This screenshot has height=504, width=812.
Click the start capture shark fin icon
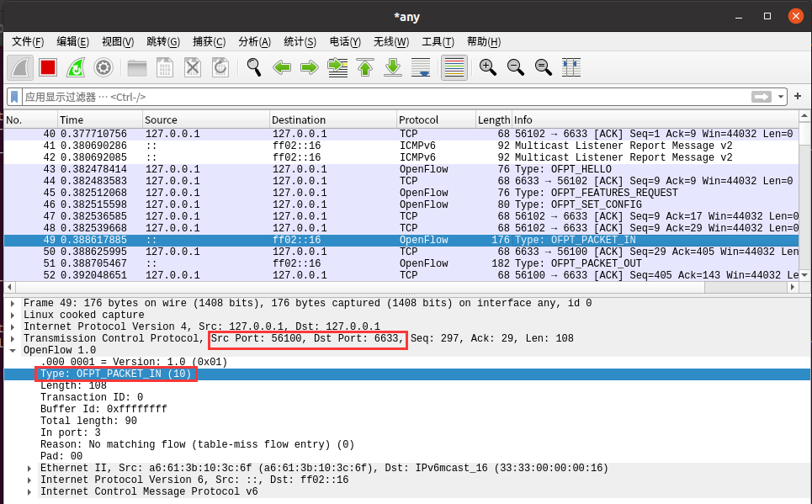(x=20, y=68)
